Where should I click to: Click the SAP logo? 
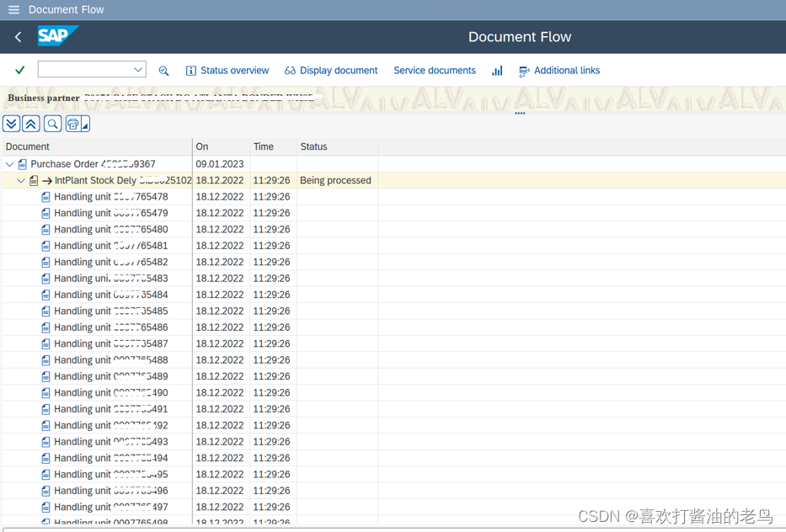click(57, 36)
